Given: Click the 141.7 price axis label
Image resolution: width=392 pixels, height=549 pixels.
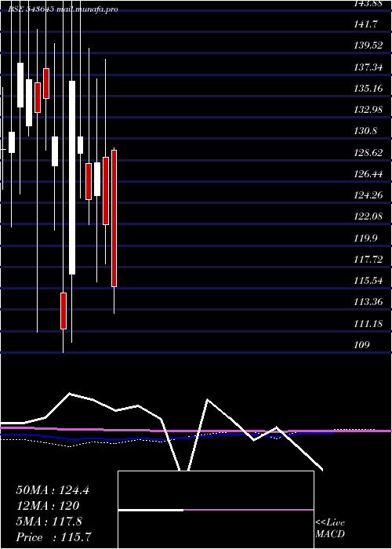Looking at the screenshot, I should (x=366, y=24).
